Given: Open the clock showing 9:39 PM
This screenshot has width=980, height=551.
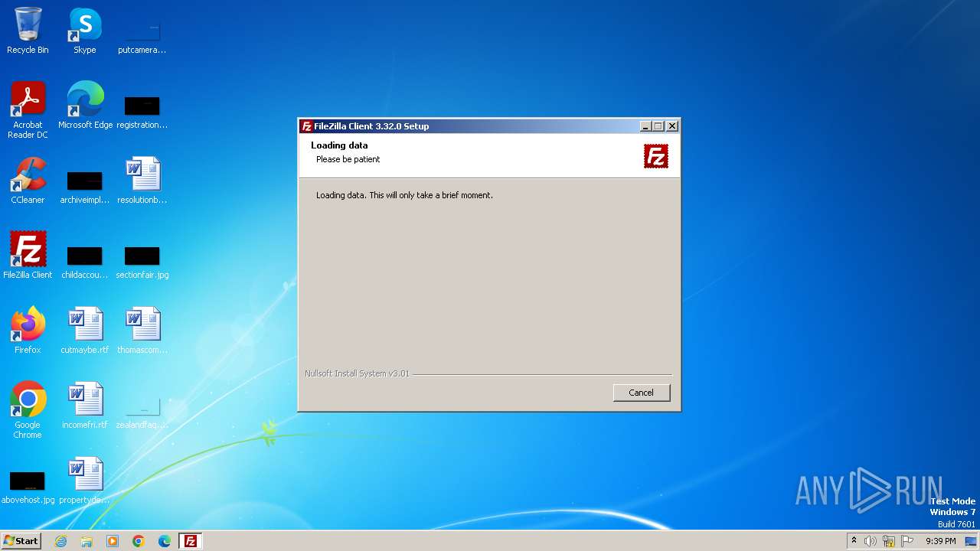Looking at the screenshot, I should (x=940, y=541).
